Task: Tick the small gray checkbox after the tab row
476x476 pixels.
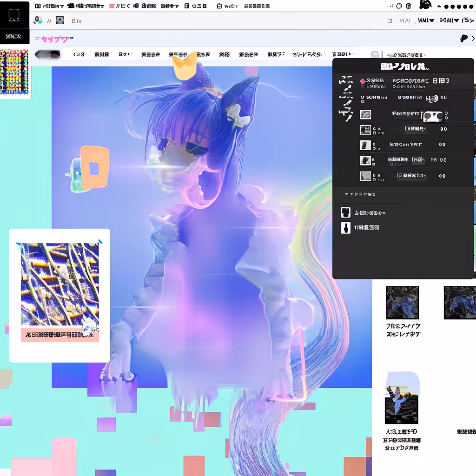Action: click(375, 54)
